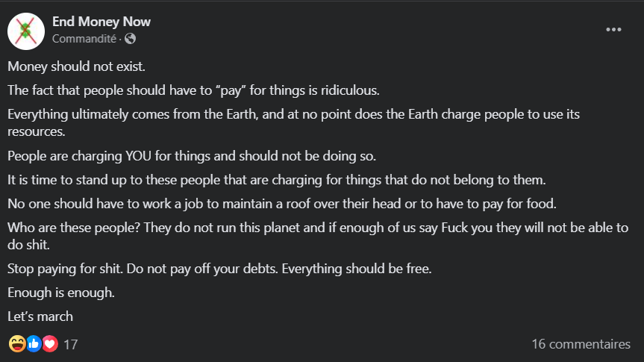This screenshot has width=644, height=362.
Task: Click the red heart Love reaction icon
Action: pyautogui.click(x=50, y=344)
